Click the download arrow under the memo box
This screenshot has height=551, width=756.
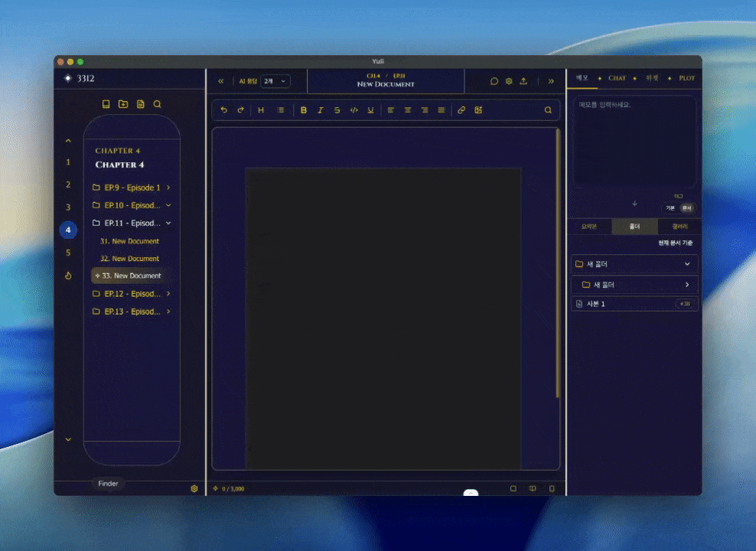(634, 204)
